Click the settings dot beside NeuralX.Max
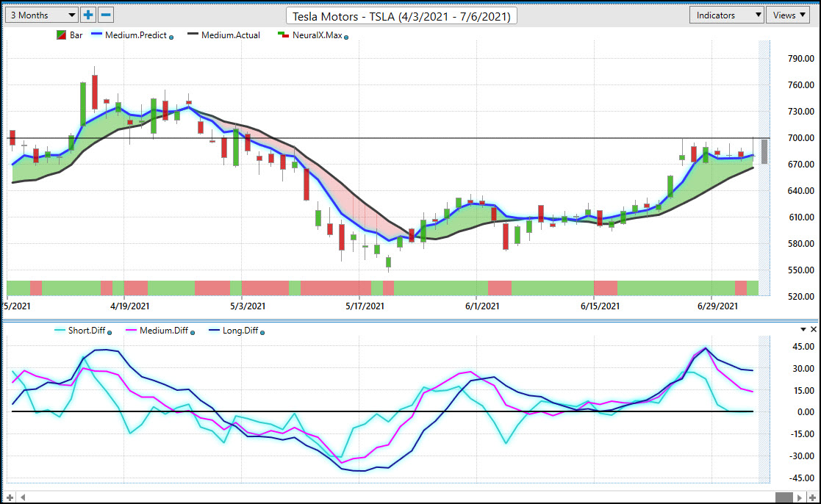 [346, 37]
